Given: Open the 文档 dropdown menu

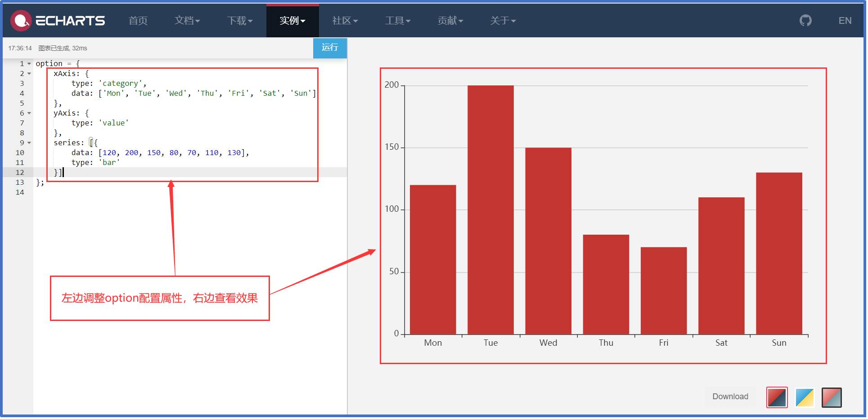Looking at the screenshot, I should click(x=187, y=21).
